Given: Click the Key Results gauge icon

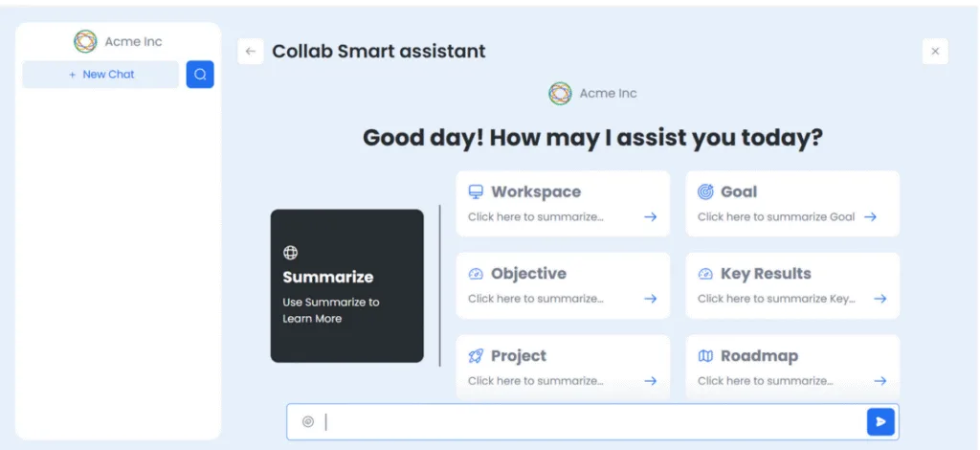Looking at the screenshot, I should 705,274.
